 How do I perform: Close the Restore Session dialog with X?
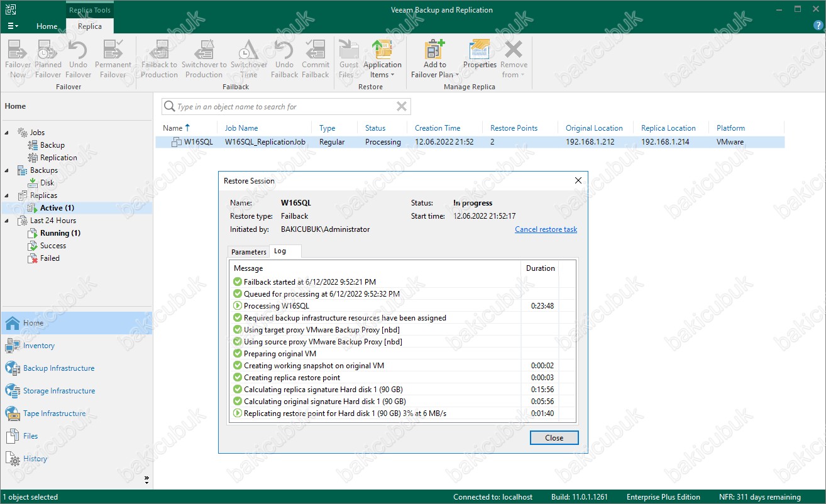click(578, 181)
